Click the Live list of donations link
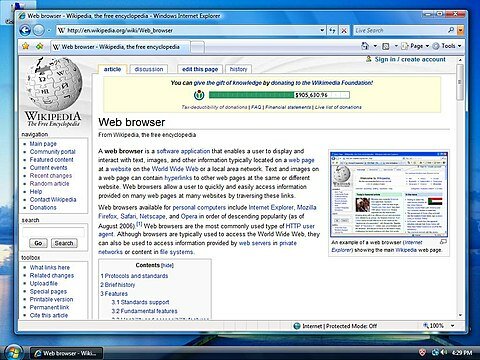480x360 pixels. pos(338,107)
